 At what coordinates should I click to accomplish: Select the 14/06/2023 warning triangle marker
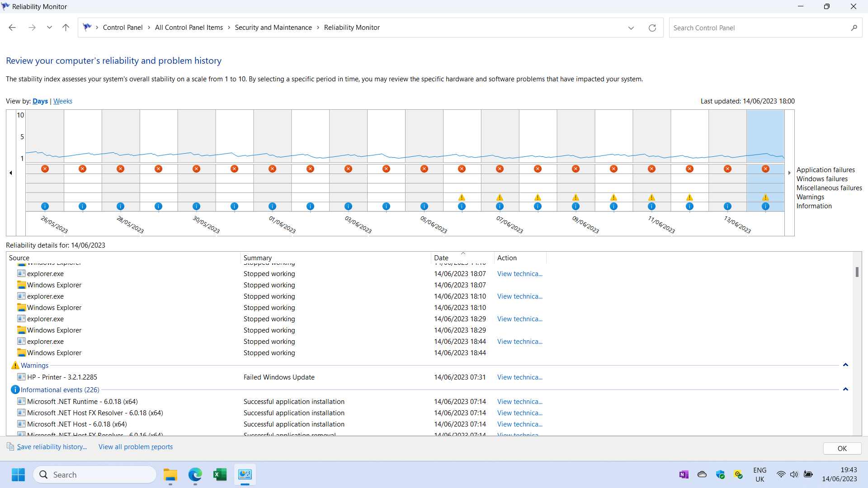pos(765,197)
